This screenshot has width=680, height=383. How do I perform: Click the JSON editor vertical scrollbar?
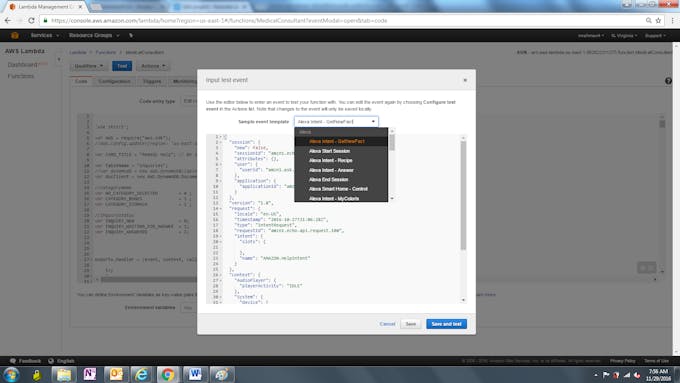pos(463,195)
